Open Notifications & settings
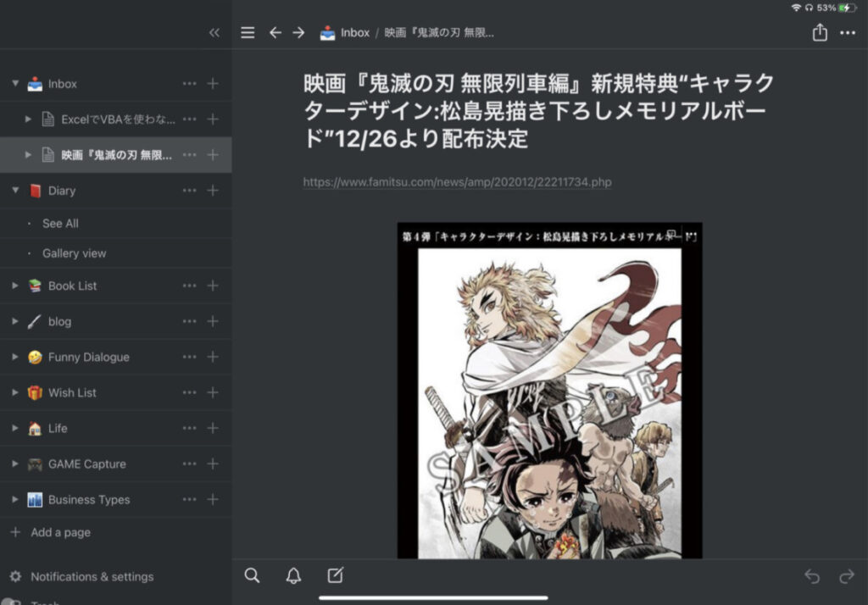 (x=92, y=576)
